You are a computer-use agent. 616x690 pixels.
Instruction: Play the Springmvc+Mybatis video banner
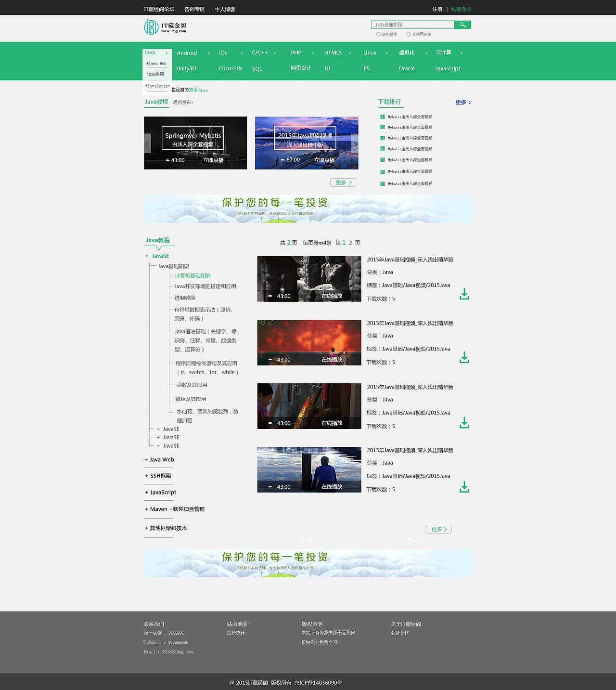coord(195,143)
